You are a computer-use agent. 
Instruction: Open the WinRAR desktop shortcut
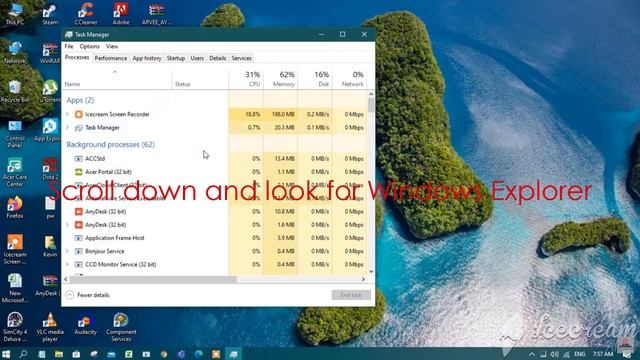50,52
